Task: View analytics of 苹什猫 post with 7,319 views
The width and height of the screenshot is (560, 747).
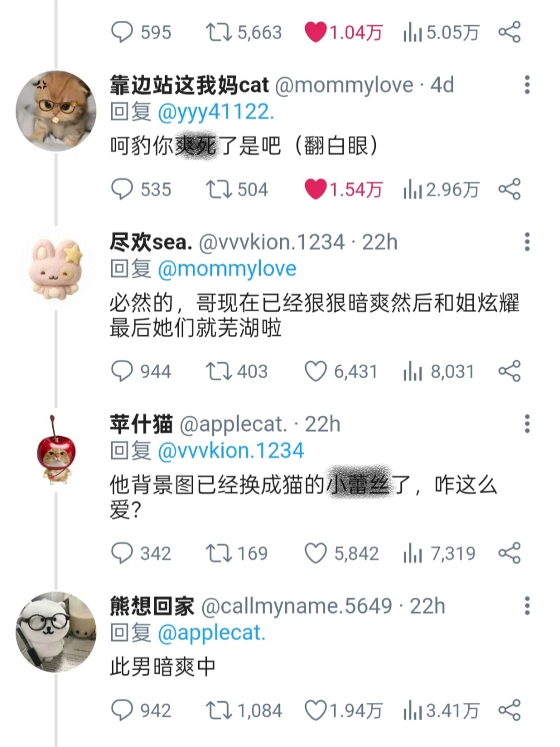Action: (x=439, y=553)
